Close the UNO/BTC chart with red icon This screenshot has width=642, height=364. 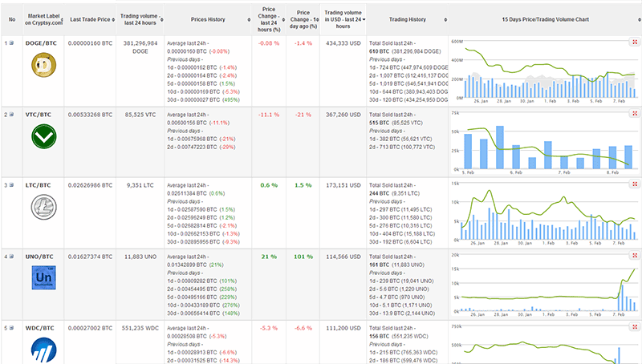635,256
